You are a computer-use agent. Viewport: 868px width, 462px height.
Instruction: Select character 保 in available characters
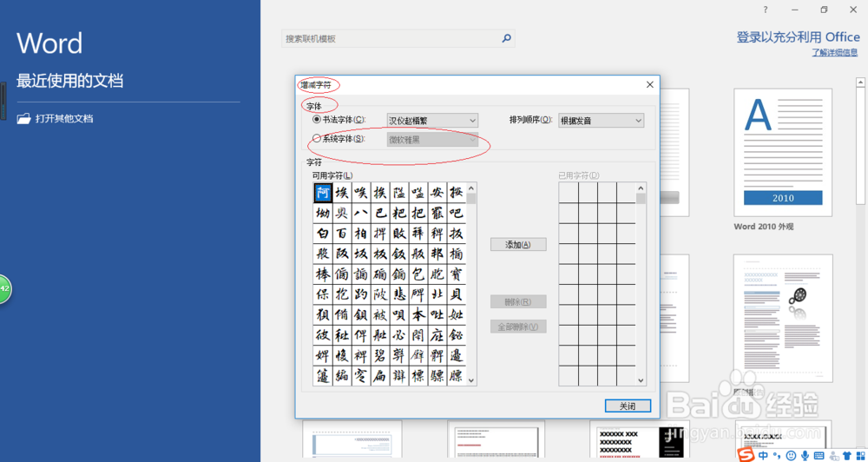tap(323, 294)
